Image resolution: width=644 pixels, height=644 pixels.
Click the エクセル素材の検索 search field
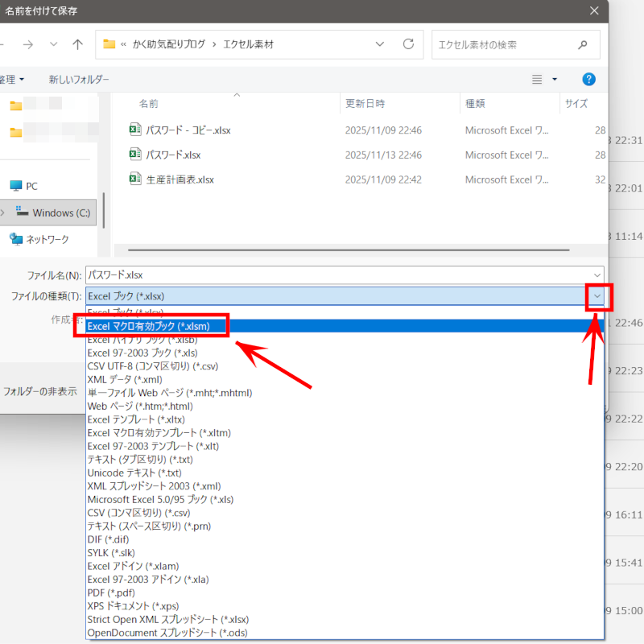499,44
